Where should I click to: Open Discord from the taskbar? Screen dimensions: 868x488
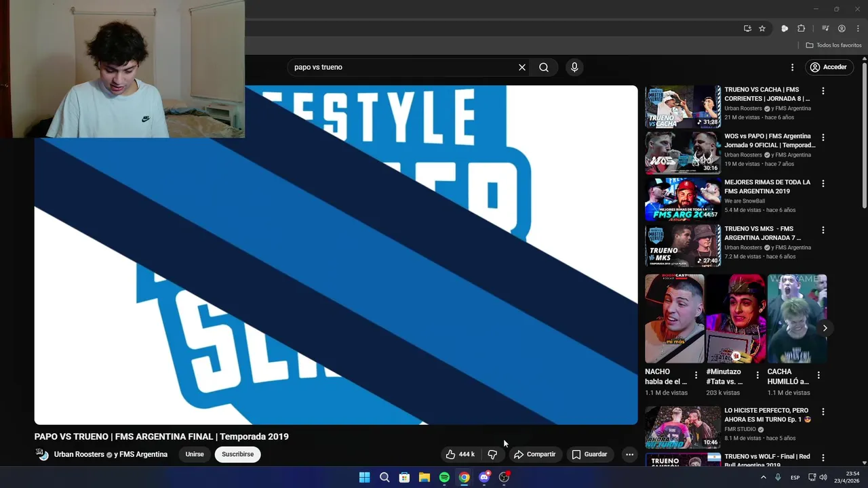484,477
